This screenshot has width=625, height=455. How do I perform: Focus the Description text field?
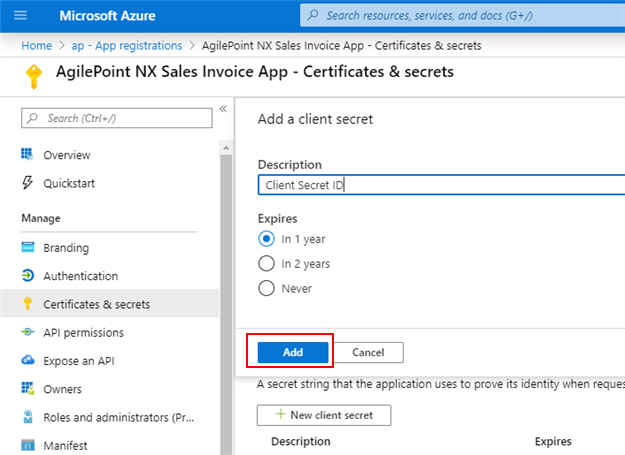(x=441, y=185)
